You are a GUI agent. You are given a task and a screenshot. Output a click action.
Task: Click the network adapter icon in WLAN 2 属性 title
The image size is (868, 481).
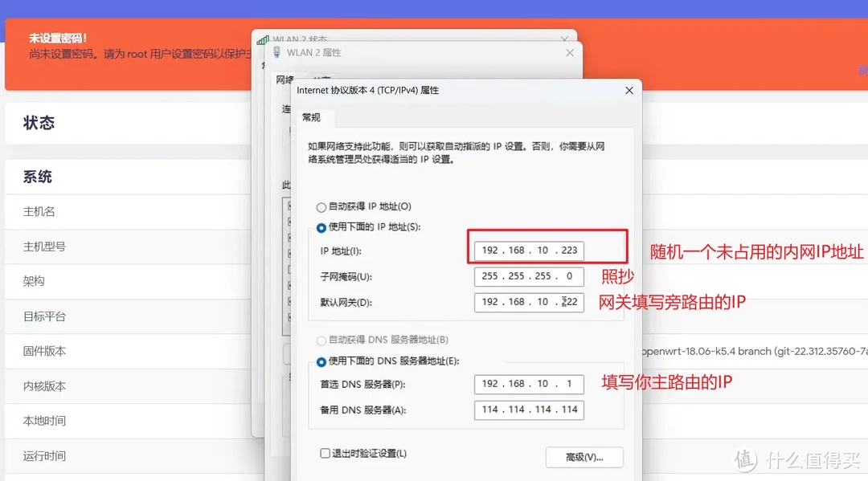(276, 52)
